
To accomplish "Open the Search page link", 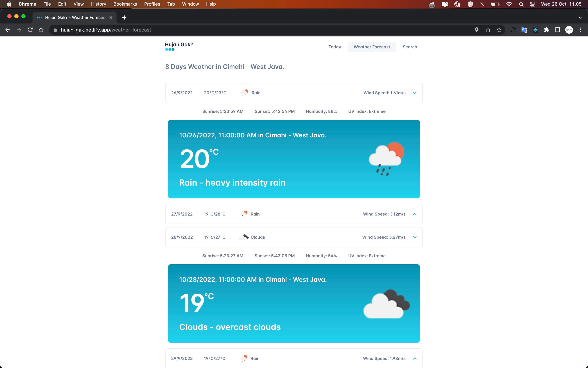I will (x=410, y=47).
